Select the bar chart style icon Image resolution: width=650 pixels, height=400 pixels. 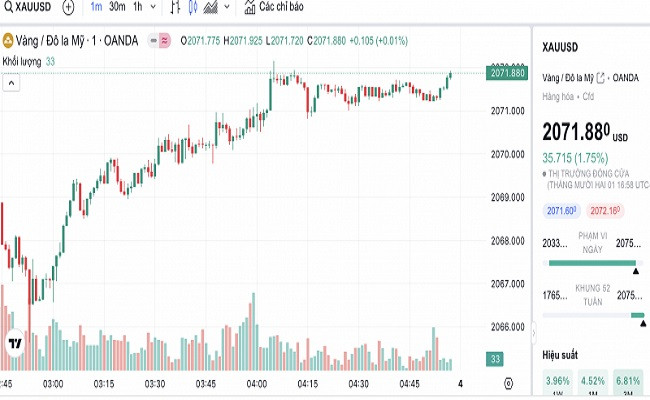174,7
